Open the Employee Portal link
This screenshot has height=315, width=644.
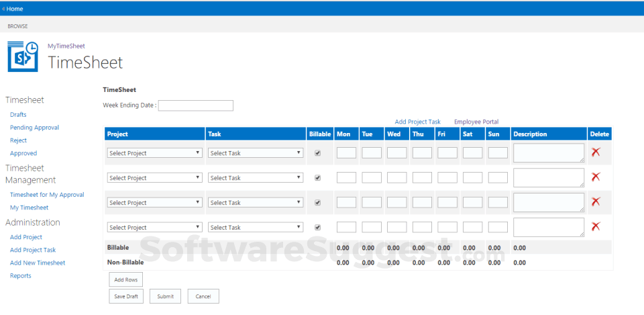click(x=476, y=122)
